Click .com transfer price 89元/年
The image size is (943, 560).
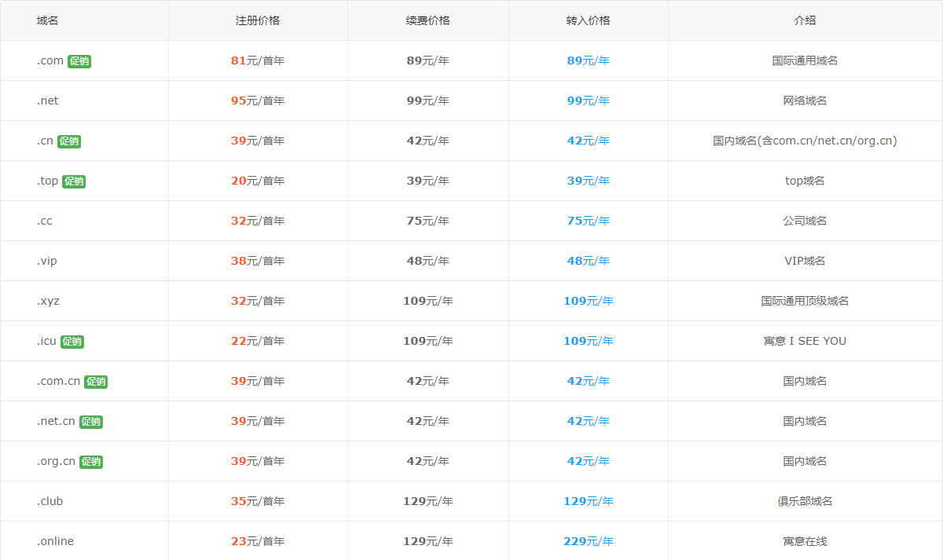click(x=589, y=60)
